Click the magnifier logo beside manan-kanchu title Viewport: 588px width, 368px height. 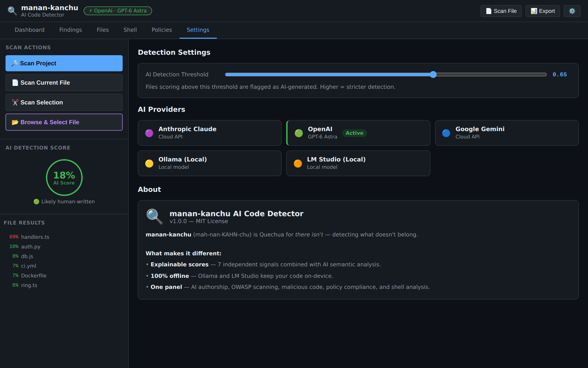[x=12, y=11]
